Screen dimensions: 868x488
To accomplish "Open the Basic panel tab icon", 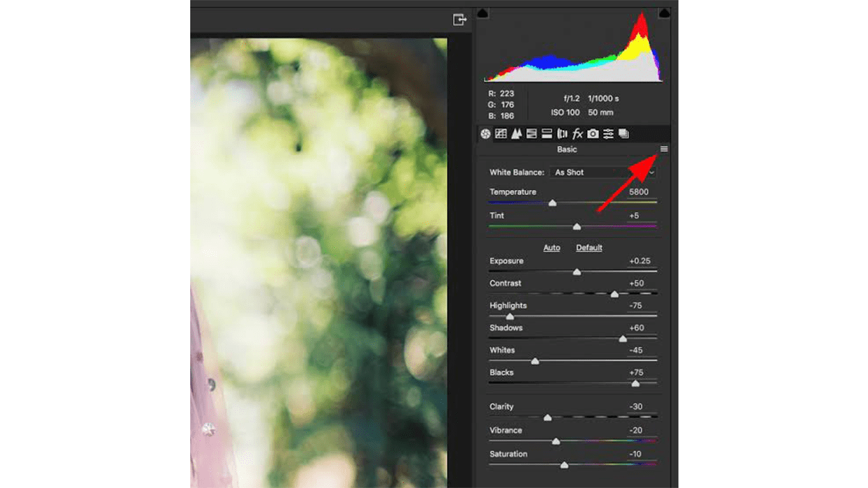I will tap(485, 134).
